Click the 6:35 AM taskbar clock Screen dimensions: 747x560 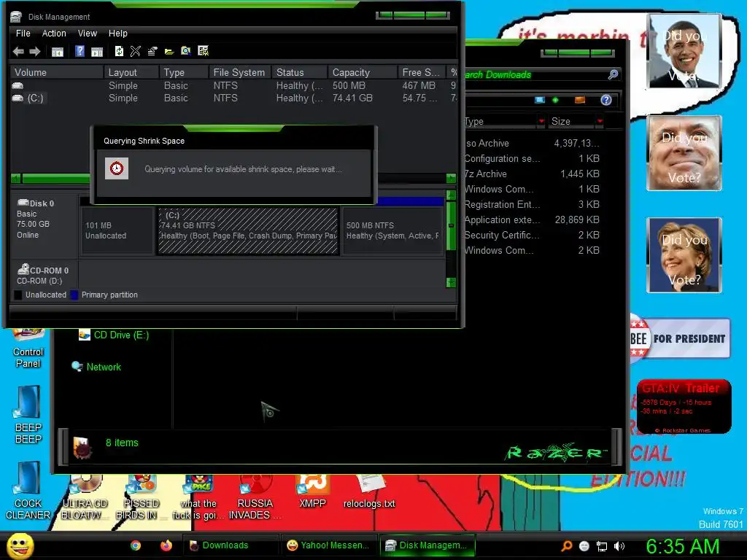tap(682, 546)
